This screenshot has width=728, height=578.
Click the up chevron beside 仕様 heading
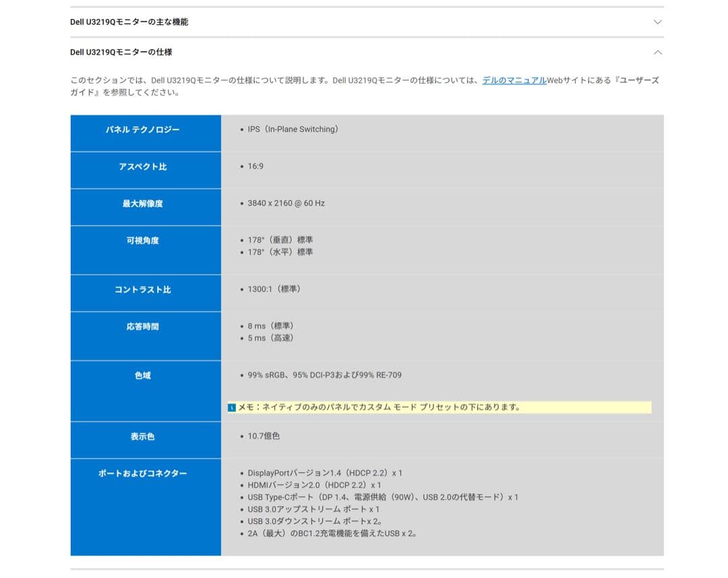pyautogui.click(x=657, y=52)
